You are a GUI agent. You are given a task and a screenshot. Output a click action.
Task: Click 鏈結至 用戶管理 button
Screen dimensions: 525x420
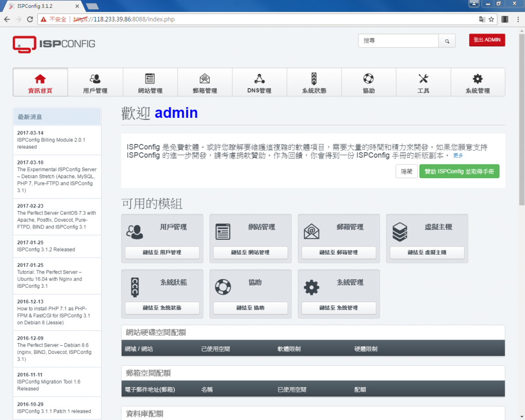tap(162, 253)
